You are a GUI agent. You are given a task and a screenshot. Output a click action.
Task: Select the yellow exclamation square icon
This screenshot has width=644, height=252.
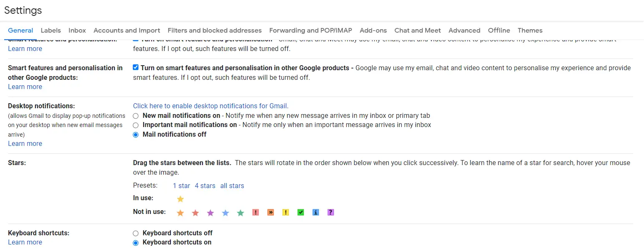point(285,212)
